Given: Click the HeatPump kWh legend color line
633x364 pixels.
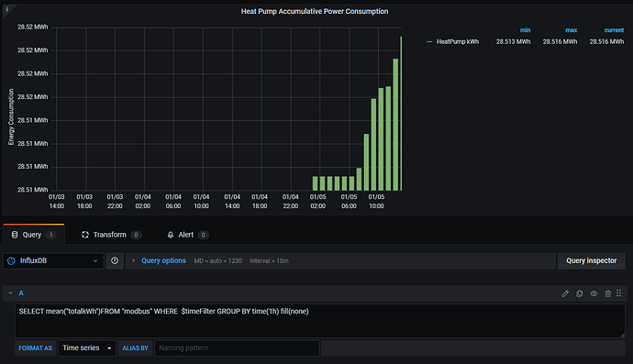Looking at the screenshot, I should [x=429, y=41].
